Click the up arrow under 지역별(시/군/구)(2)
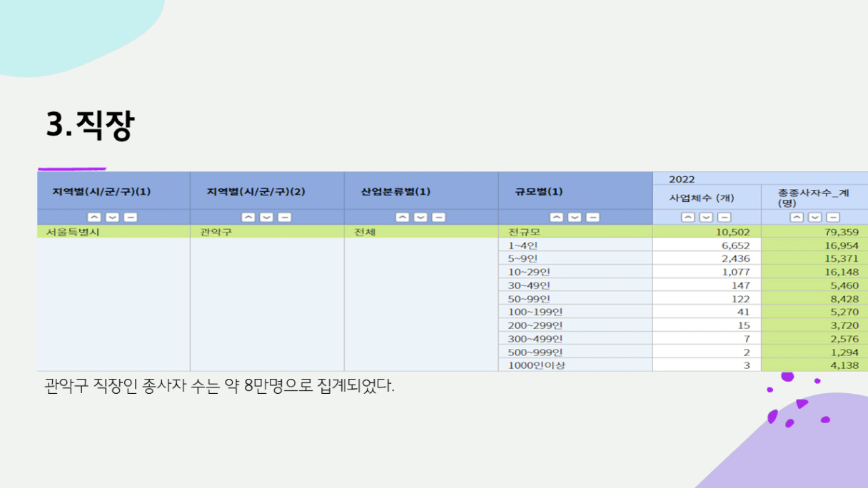This screenshot has width=868, height=488. click(248, 218)
